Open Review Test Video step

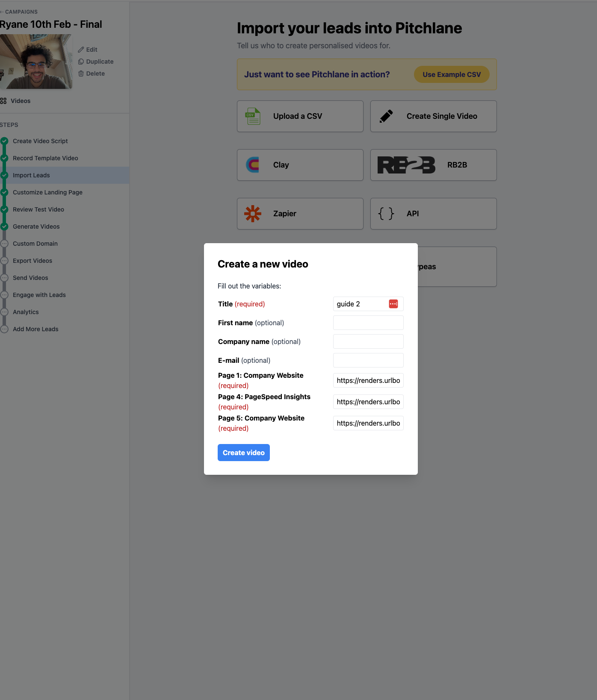coord(65,209)
